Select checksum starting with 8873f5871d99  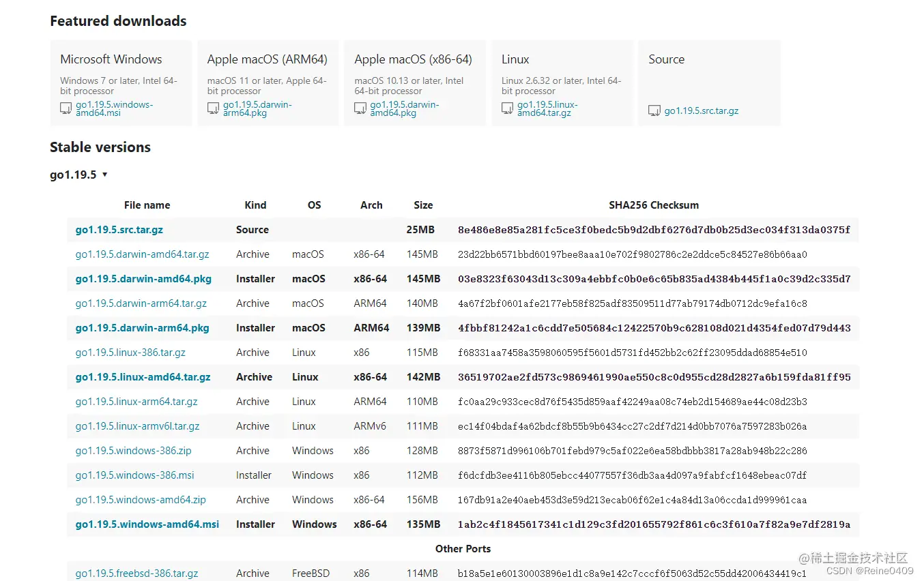pyautogui.click(x=633, y=451)
